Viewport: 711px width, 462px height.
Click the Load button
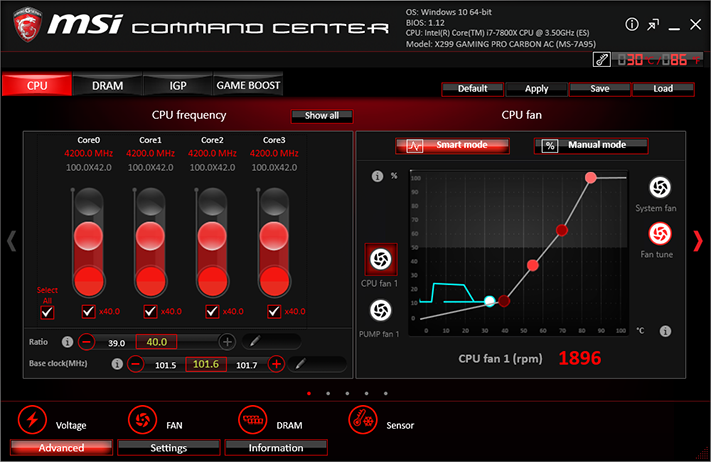663,89
